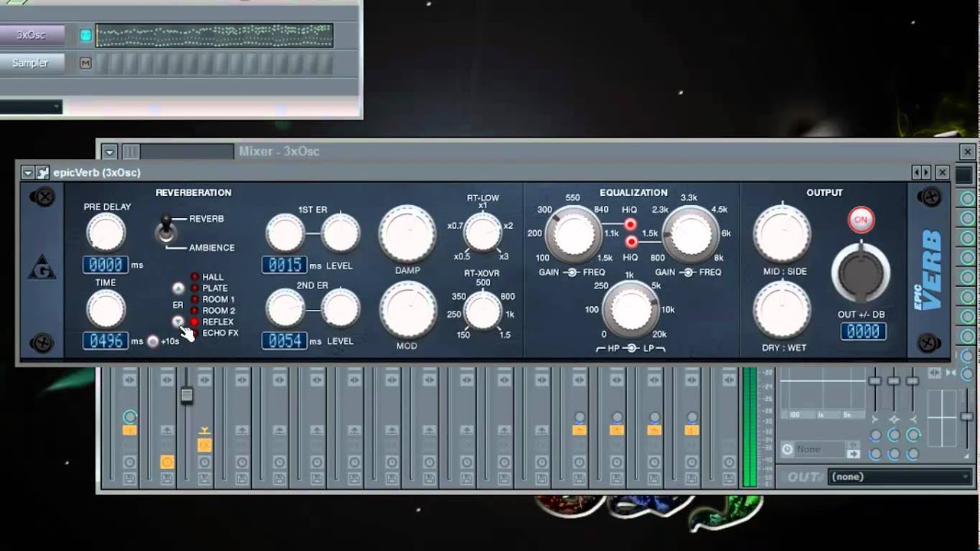The width and height of the screenshot is (980, 551).
Task: Click the mixer track volume fader handle
Action: pos(186,396)
